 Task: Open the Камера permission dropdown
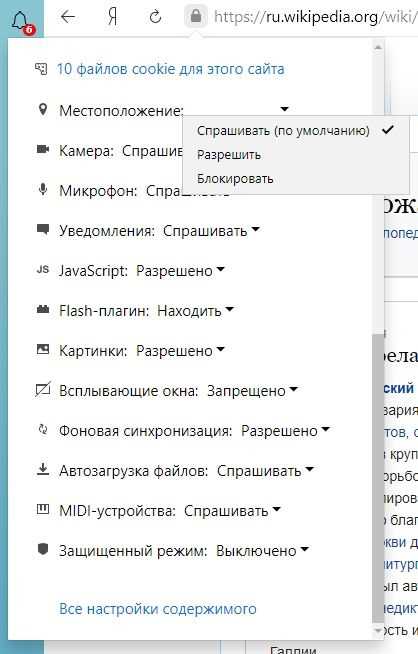coord(152,151)
